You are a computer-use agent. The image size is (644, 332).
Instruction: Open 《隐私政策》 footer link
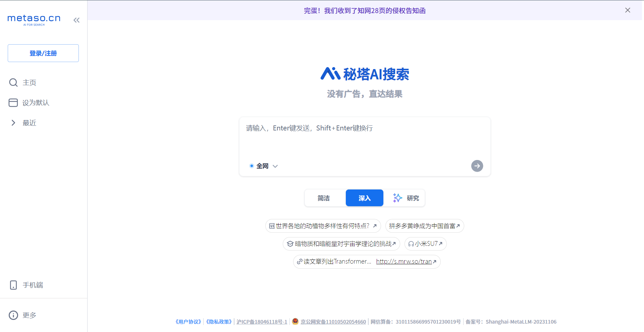219,322
